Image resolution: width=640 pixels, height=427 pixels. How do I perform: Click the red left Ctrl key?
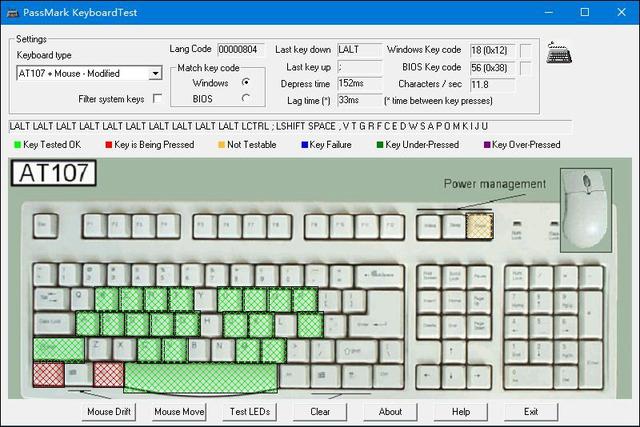pyautogui.click(x=47, y=375)
